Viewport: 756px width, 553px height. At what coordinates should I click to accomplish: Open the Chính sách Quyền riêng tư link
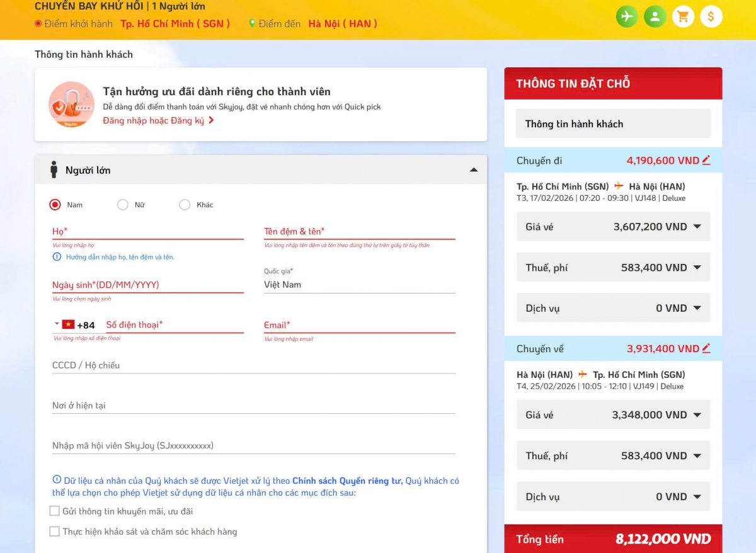coord(346,481)
